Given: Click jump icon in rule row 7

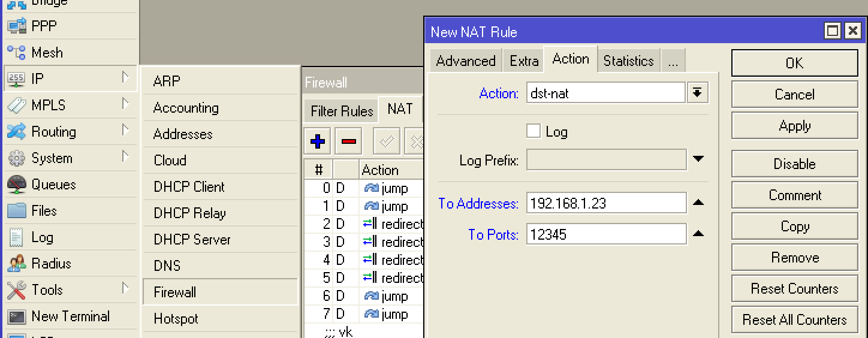Looking at the screenshot, I should click(x=371, y=314).
